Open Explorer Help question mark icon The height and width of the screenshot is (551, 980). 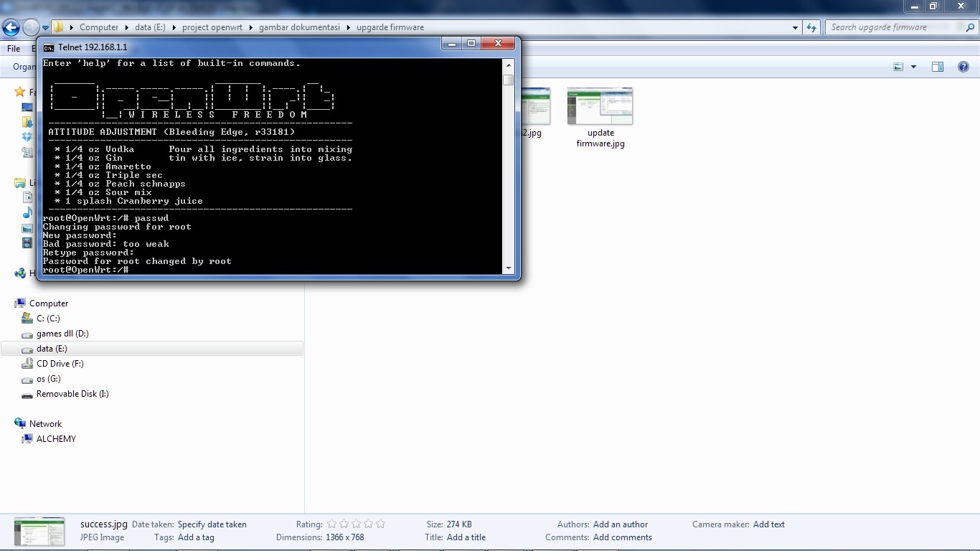(963, 67)
